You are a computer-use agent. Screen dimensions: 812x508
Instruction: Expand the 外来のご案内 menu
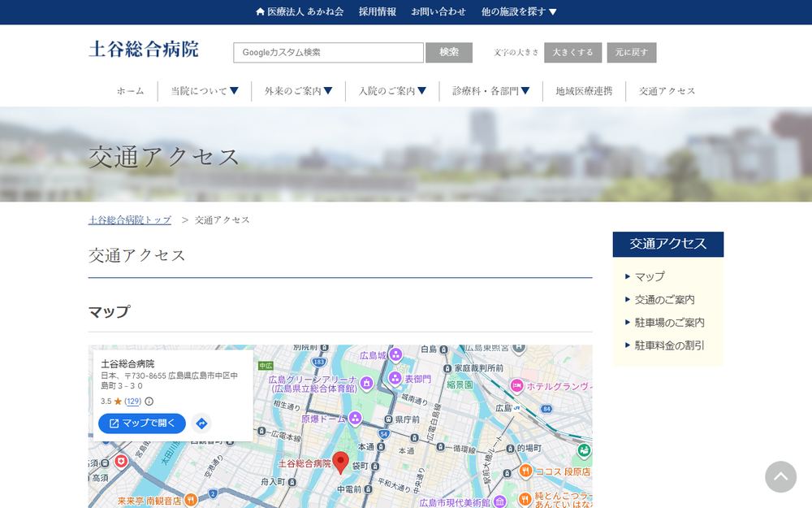[x=298, y=91]
